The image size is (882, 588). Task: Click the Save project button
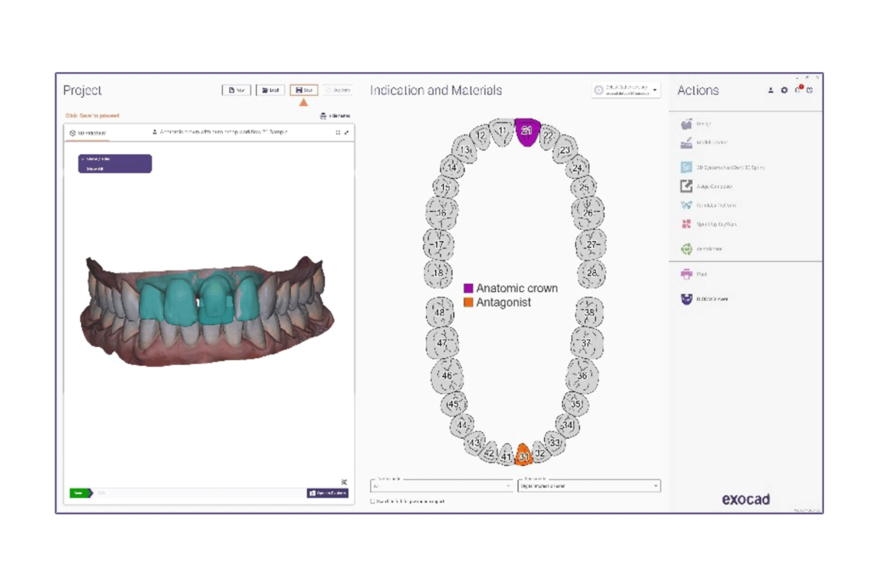tap(304, 90)
